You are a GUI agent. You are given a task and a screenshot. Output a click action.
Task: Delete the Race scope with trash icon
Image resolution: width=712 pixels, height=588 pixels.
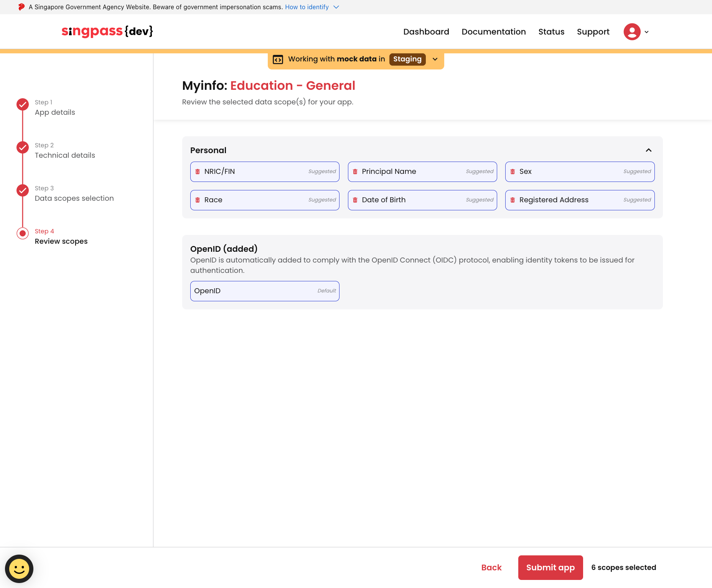[198, 200]
